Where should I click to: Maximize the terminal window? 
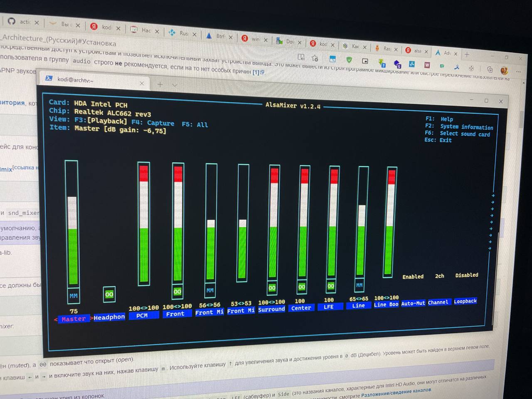(486, 101)
